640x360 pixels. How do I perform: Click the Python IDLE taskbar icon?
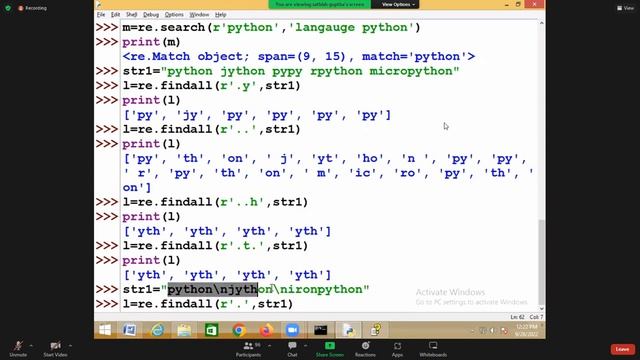click(x=348, y=330)
